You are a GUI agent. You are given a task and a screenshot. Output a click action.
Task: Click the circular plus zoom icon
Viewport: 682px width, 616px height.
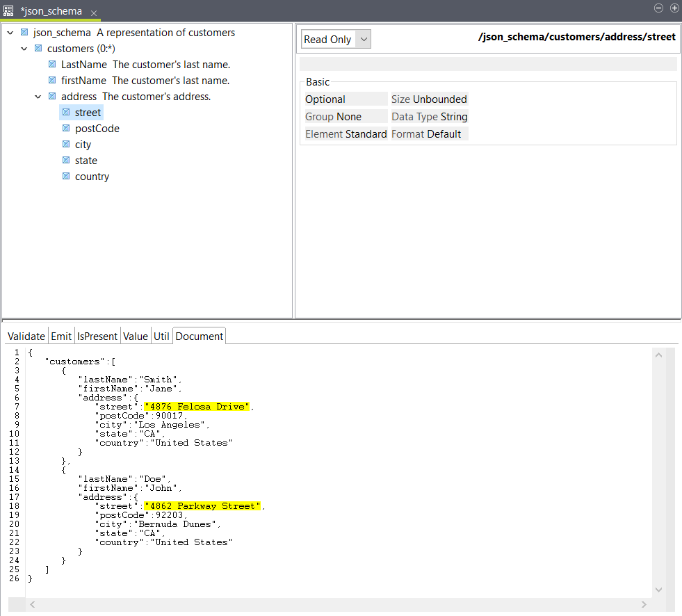pyautogui.click(x=674, y=8)
